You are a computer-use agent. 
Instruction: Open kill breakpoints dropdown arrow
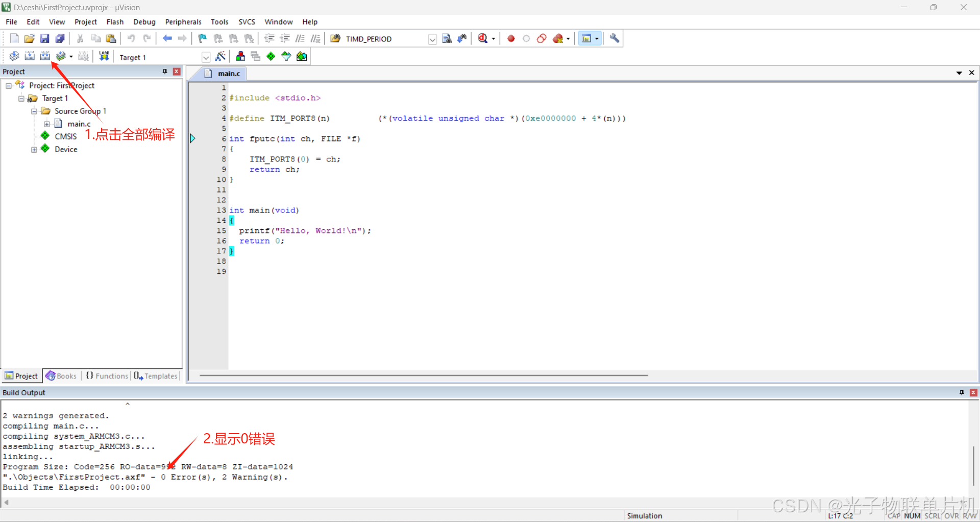pos(568,39)
